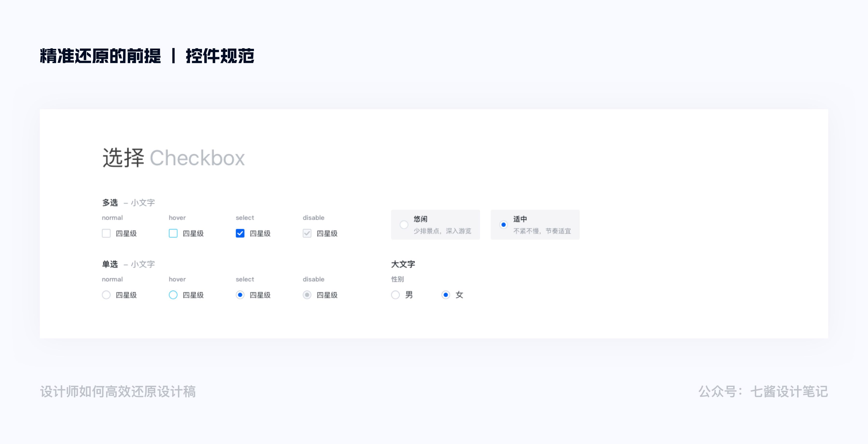
Task: Click the 多选 section label
Action: click(110, 202)
